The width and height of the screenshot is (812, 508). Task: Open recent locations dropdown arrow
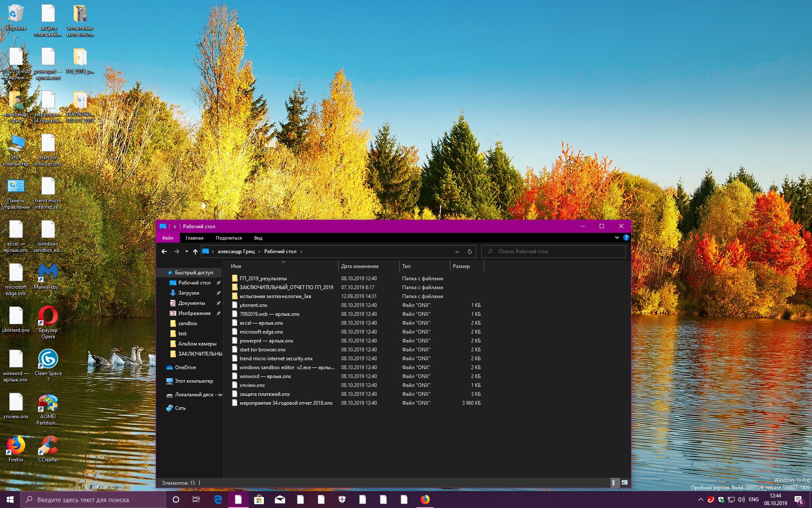(187, 251)
